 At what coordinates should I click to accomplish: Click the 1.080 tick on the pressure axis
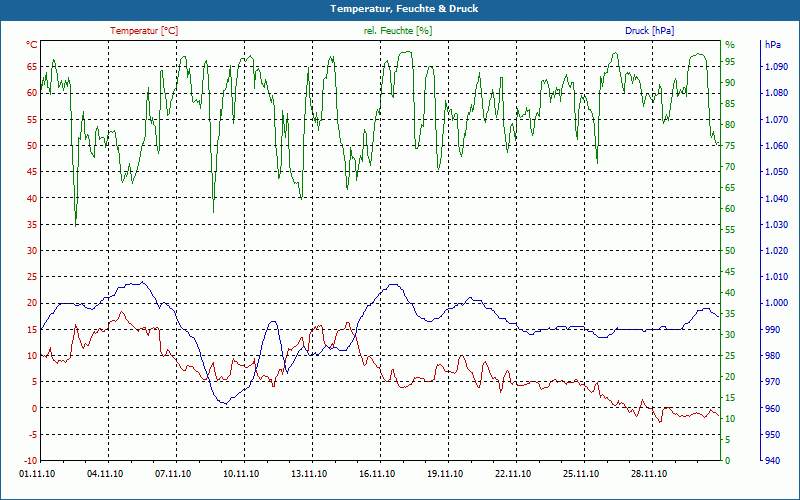click(776, 93)
